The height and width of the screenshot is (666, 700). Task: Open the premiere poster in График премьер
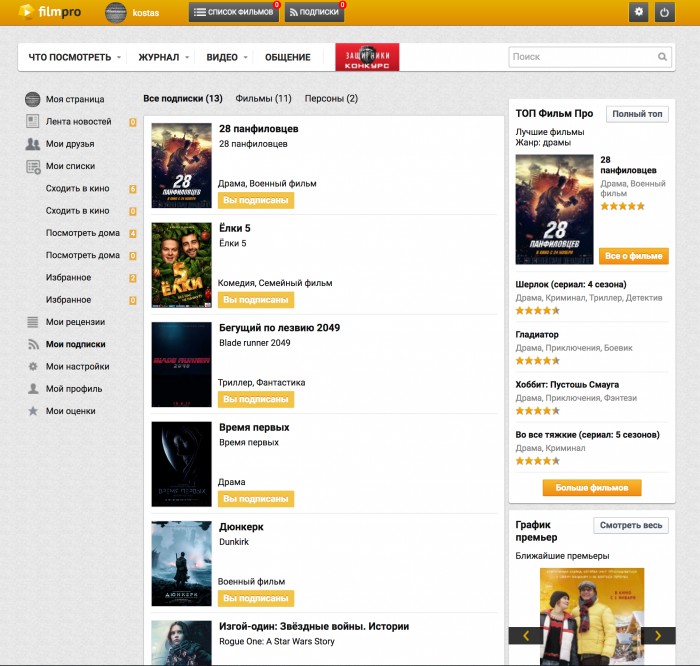(592, 616)
